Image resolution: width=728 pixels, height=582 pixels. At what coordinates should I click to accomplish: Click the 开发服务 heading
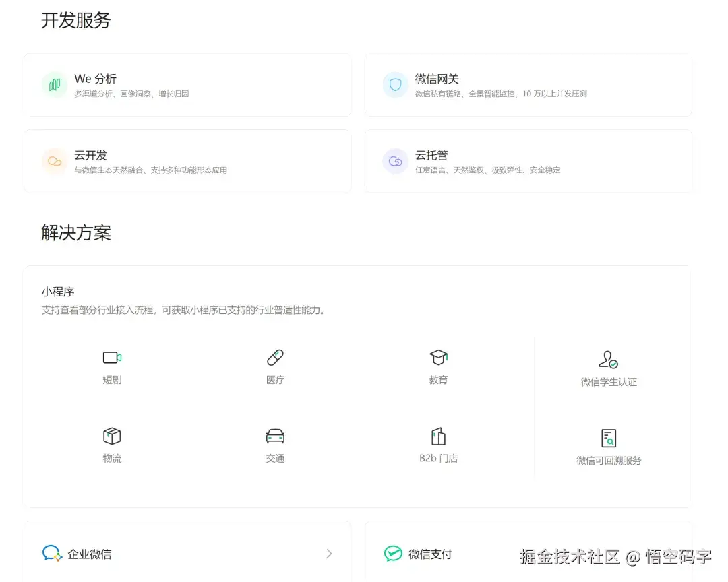pyautogui.click(x=76, y=20)
